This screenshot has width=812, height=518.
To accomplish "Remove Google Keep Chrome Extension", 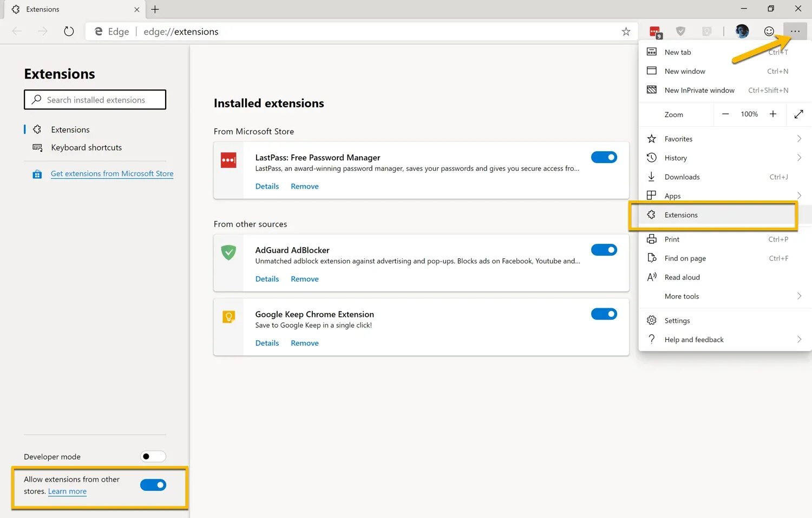I will 305,343.
